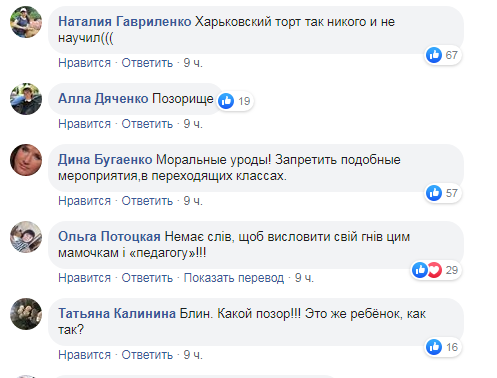Click Нравится under Татьяна Калинина's comment
This screenshot has height=378, width=497.
tap(84, 355)
